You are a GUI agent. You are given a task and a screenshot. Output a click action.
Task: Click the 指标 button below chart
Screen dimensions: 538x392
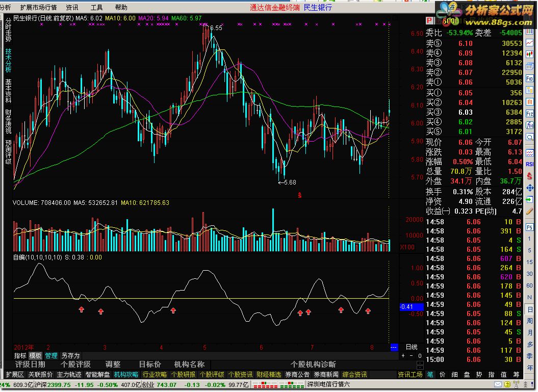[x=20, y=356]
